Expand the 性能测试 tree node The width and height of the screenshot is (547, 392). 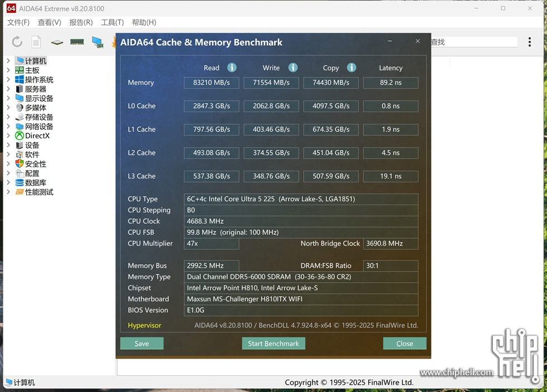pos(8,192)
